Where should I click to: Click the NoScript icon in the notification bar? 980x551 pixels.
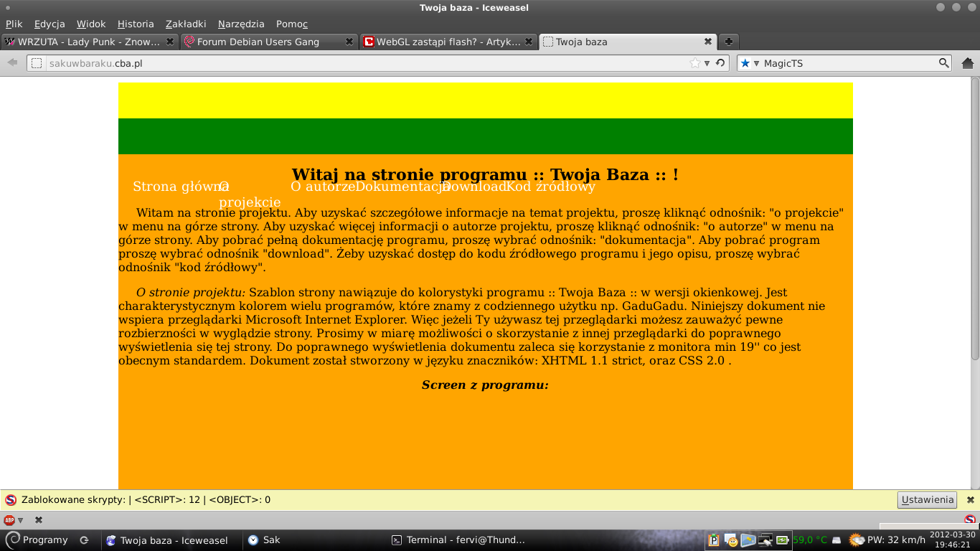coord(11,500)
